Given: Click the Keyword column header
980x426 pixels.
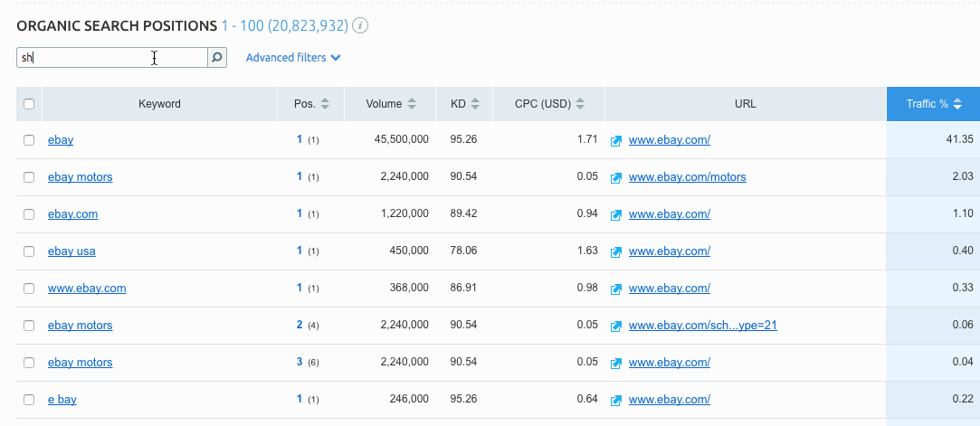Looking at the screenshot, I should 159,104.
